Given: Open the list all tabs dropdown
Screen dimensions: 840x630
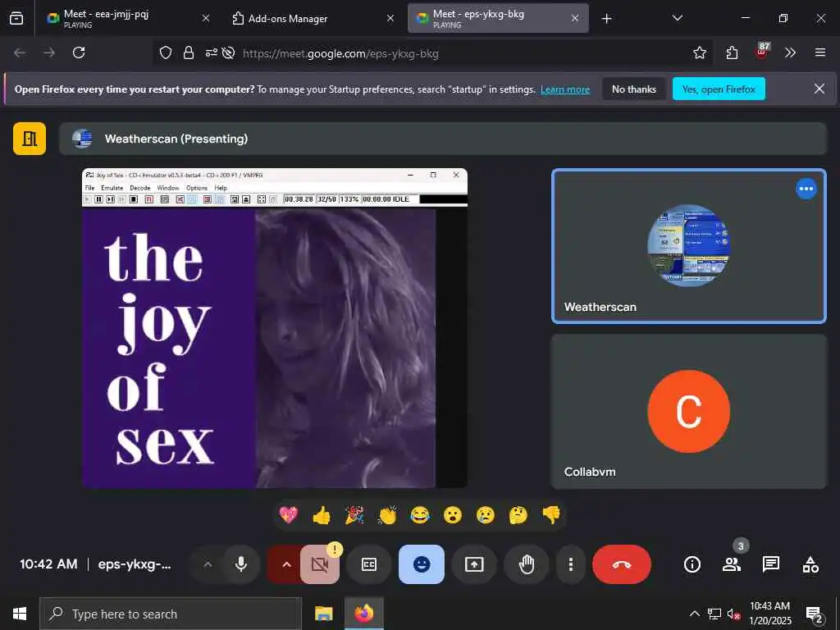Looking at the screenshot, I should click(x=677, y=18).
